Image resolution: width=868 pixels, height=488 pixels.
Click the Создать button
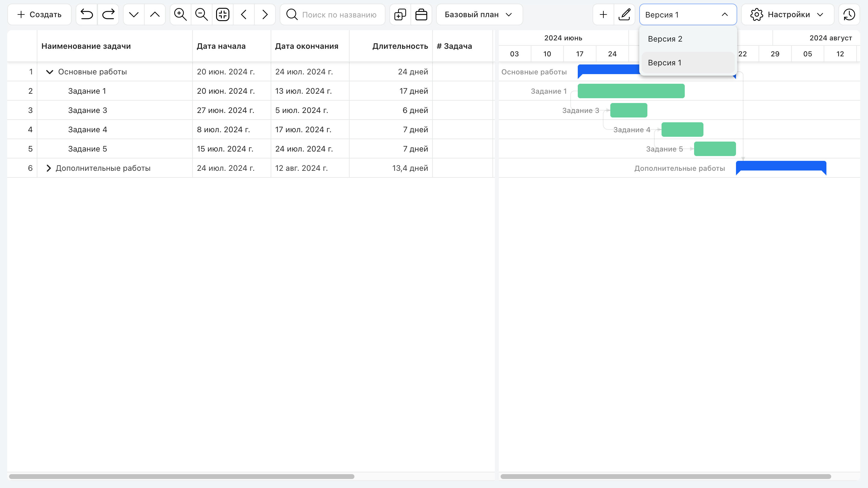click(x=39, y=14)
